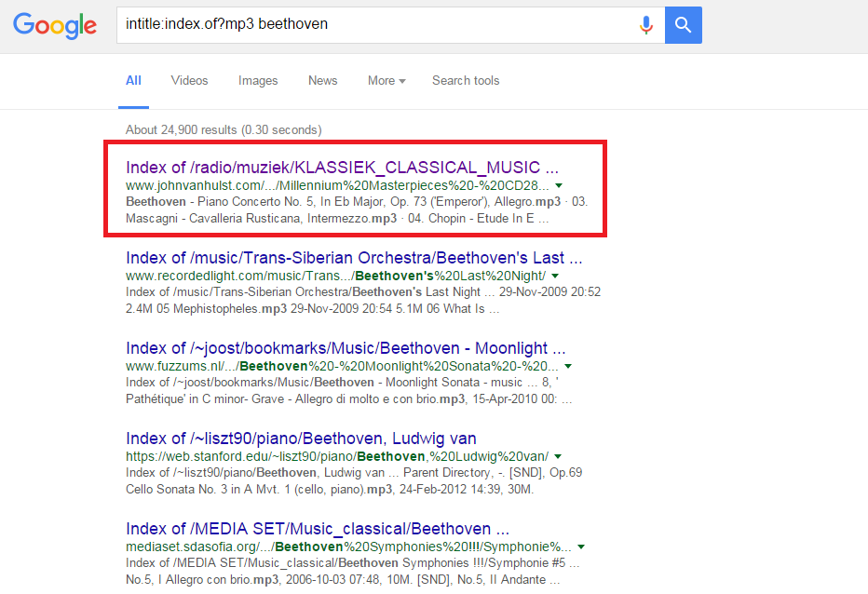868x594 pixels.
Task: Expand the More dropdown menu
Action: [x=387, y=81]
